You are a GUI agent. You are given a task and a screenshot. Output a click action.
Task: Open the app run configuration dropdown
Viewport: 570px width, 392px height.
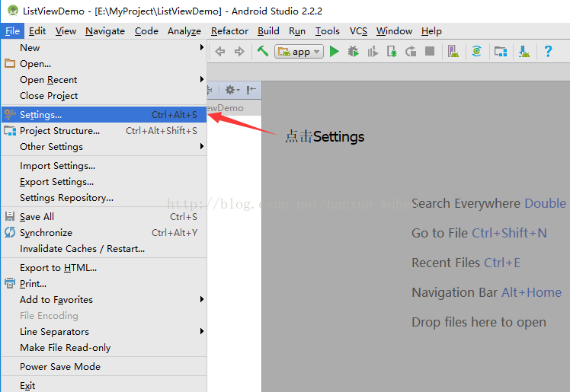tap(299, 52)
